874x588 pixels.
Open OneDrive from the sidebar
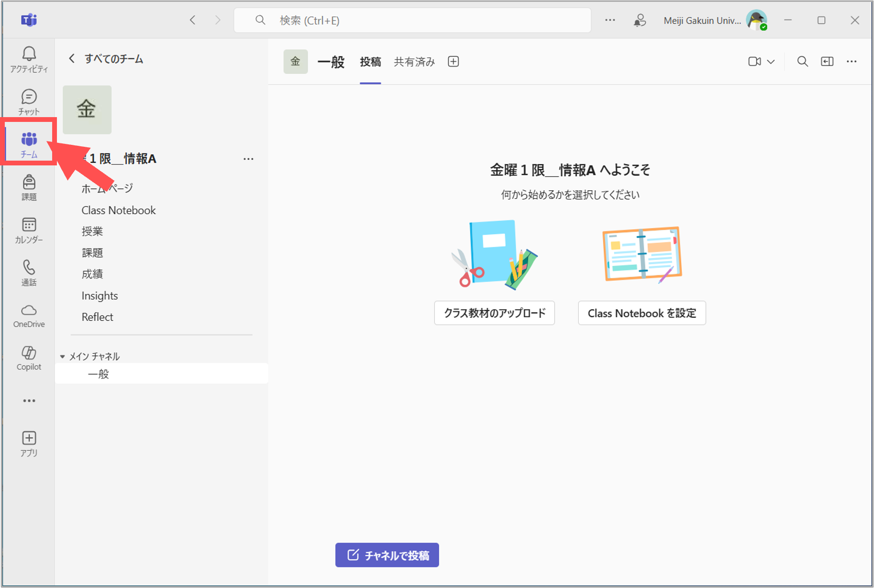(x=29, y=316)
